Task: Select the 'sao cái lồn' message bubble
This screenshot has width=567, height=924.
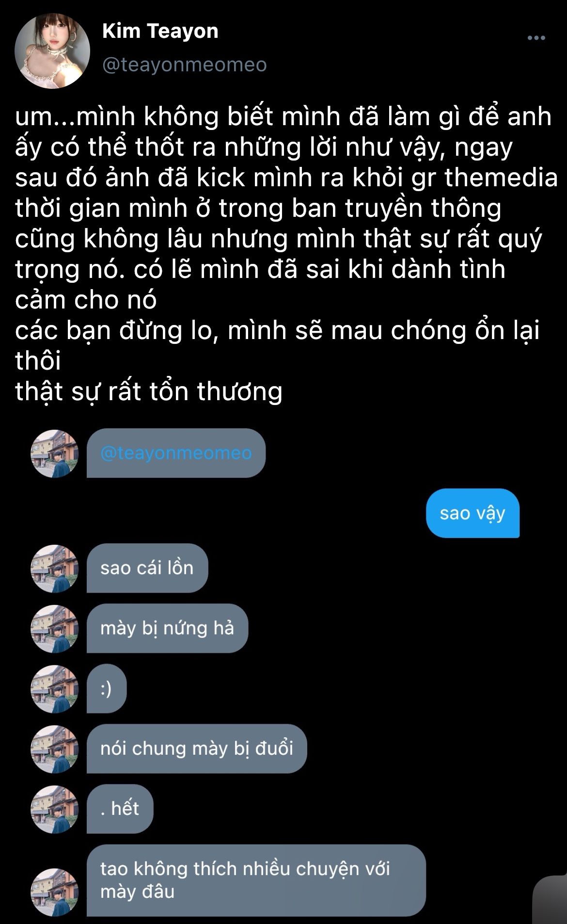Action: 147,568
